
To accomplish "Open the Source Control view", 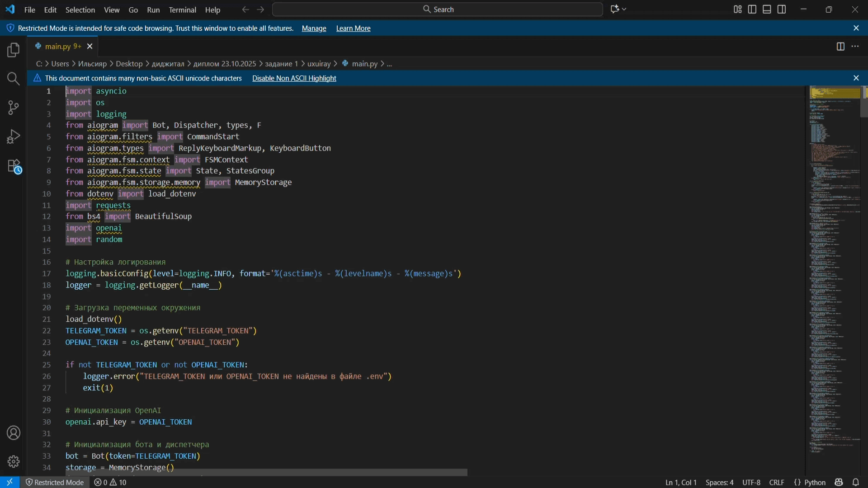I will pyautogui.click(x=14, y=108).
